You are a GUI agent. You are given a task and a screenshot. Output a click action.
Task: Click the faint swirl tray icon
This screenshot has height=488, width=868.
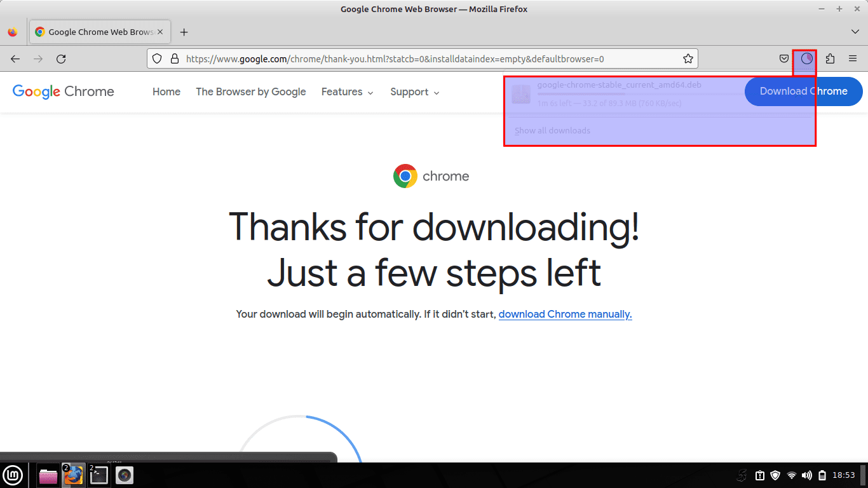pos(742,475)
